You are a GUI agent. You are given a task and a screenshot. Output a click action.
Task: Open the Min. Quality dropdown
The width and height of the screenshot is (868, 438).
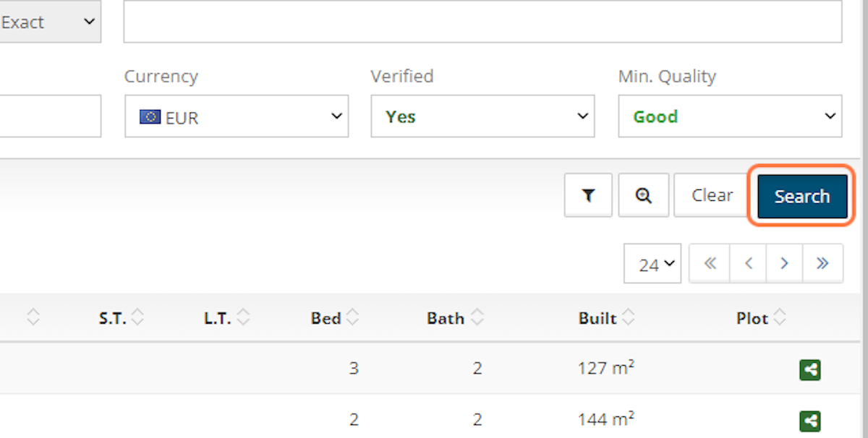(x=730, y=116)
